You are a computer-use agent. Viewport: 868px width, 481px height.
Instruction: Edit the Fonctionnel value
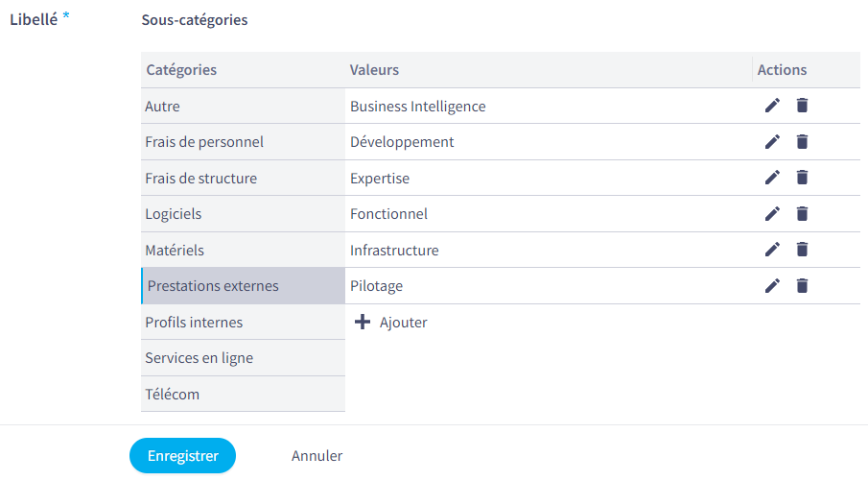[772, 213]
